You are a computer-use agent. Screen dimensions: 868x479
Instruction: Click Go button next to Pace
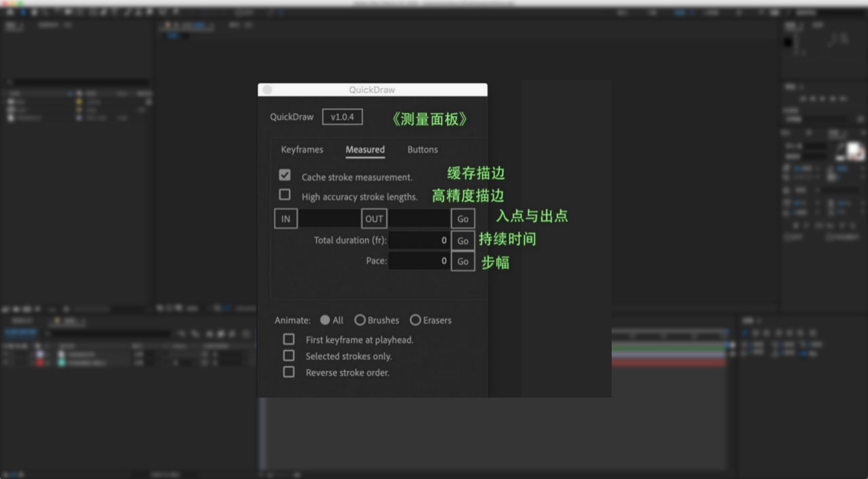tap(463, 261)
